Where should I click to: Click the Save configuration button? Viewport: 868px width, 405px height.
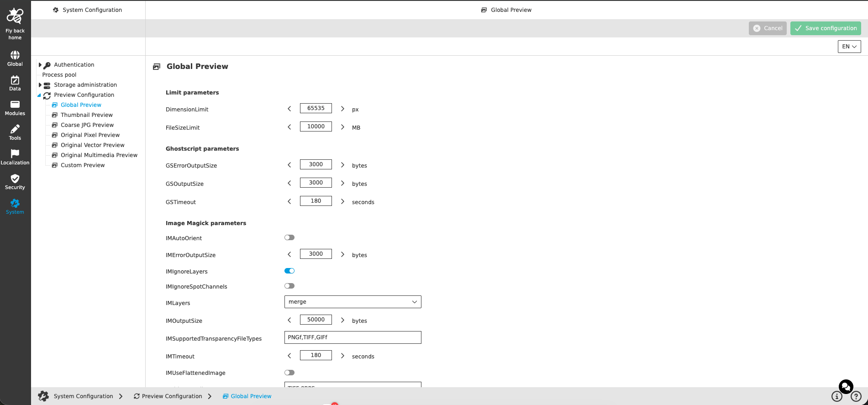[826, 28]
